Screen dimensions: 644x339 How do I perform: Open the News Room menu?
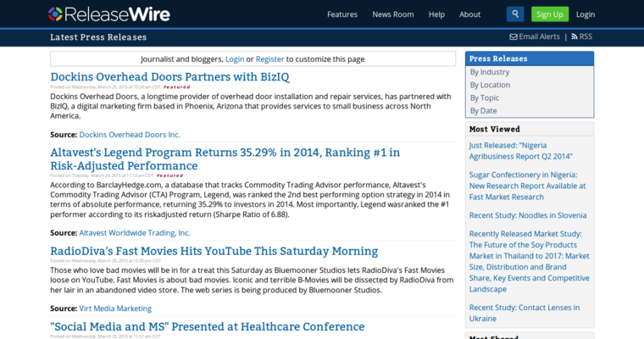tap(393, 14)
